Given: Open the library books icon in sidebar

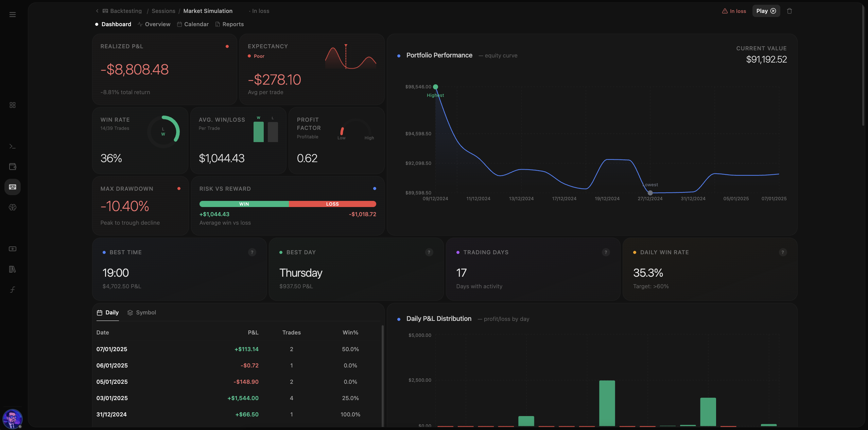Looking at the screenshot, I should (x=13, y=269).
